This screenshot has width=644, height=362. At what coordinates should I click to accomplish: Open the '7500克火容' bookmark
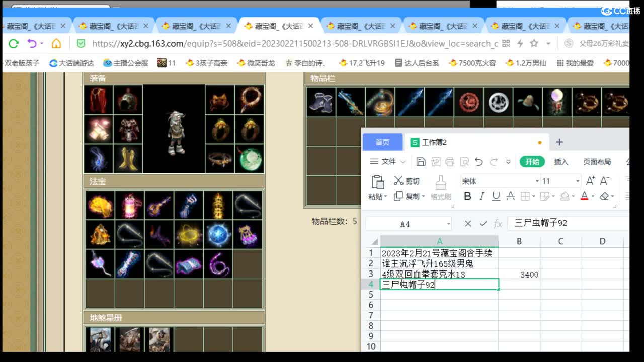(472, 63)
